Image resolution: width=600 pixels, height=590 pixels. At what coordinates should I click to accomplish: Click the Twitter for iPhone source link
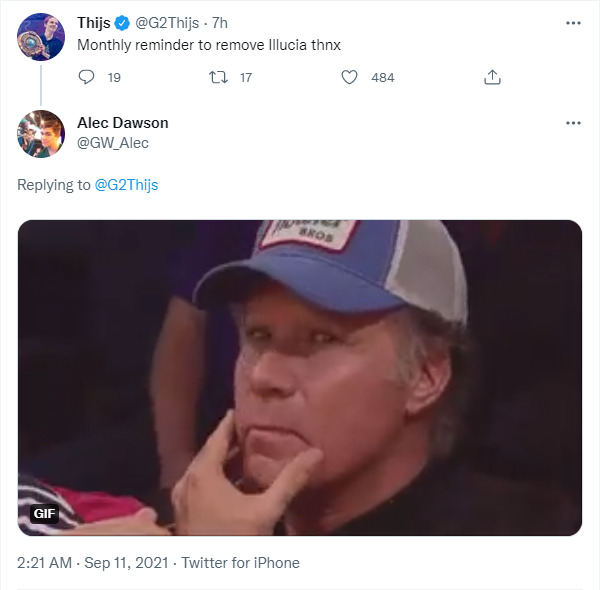[240, 563]
